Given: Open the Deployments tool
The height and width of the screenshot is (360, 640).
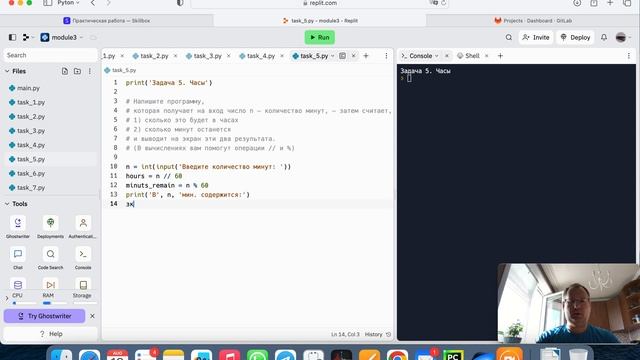Looking at the screenshot, I should [51, 227].
